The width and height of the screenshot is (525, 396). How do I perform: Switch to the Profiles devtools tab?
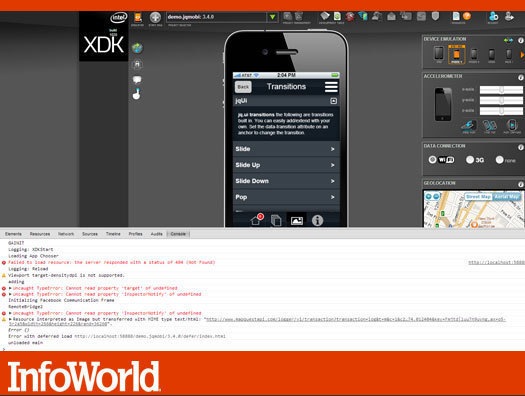pos(136,234)
